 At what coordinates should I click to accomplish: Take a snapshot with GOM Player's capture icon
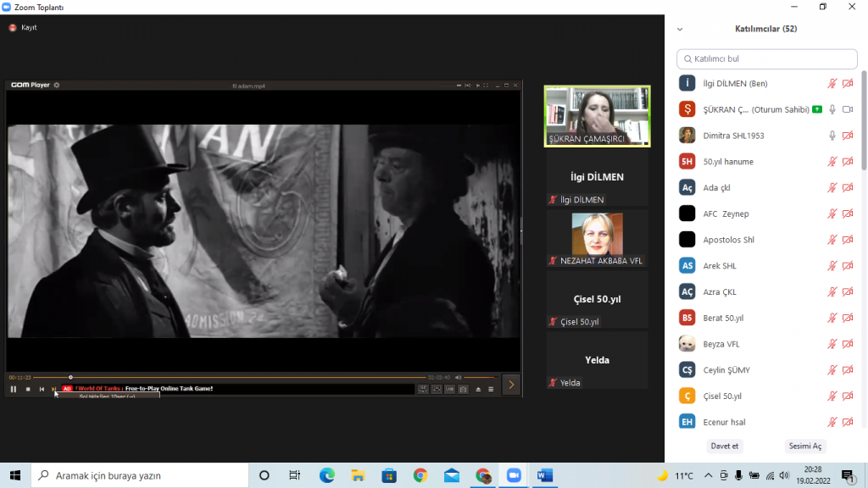coord(464,389)
